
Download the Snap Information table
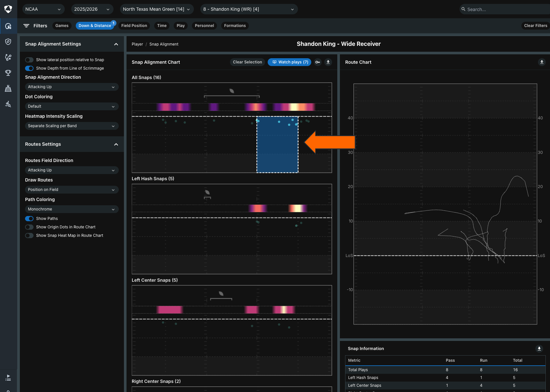click(539, 348)
